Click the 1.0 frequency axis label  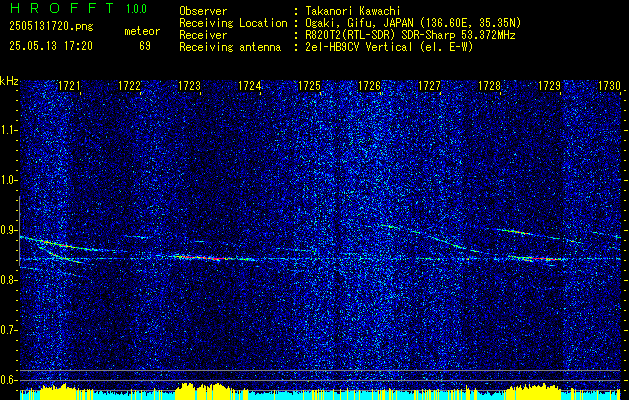[8, 181]
